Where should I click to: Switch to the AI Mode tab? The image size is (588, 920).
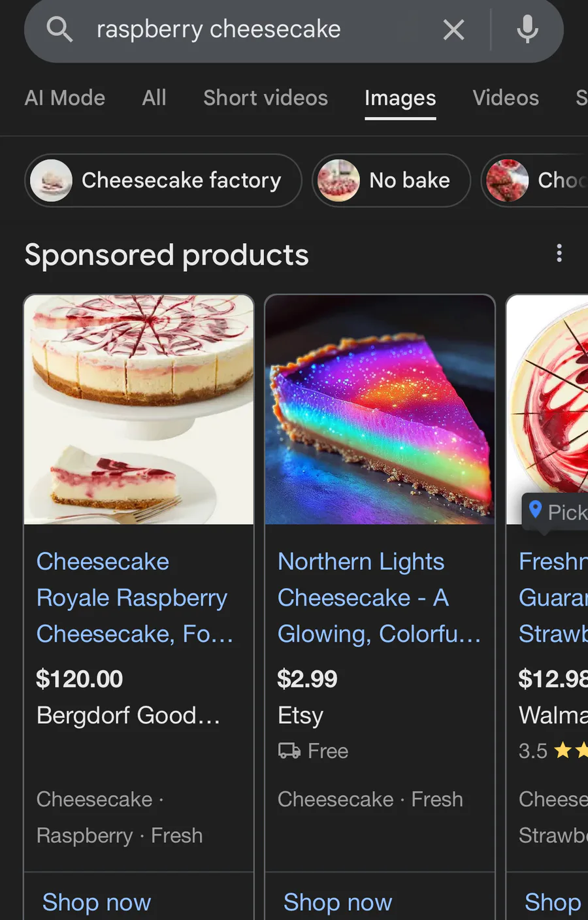(x=65, y=98)
